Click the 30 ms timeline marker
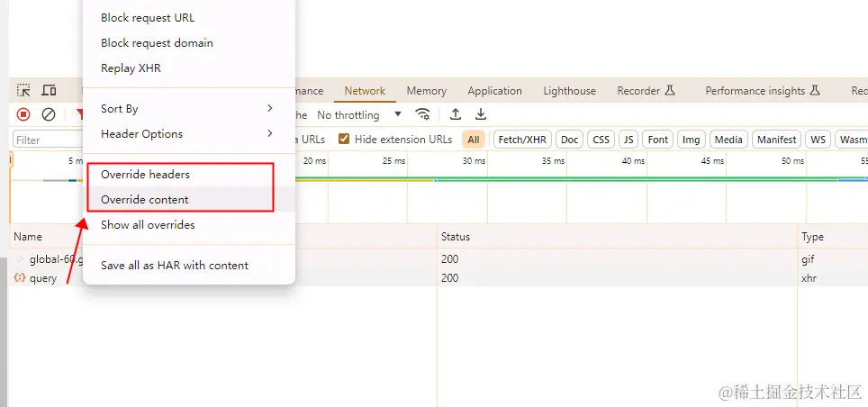868x407 pixels. coord(474,161)
